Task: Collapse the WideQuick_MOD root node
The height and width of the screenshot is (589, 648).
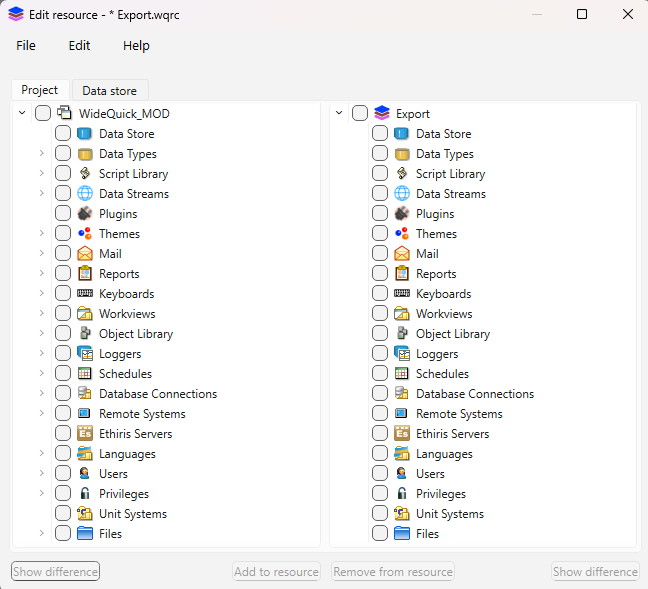Action: 22,113
